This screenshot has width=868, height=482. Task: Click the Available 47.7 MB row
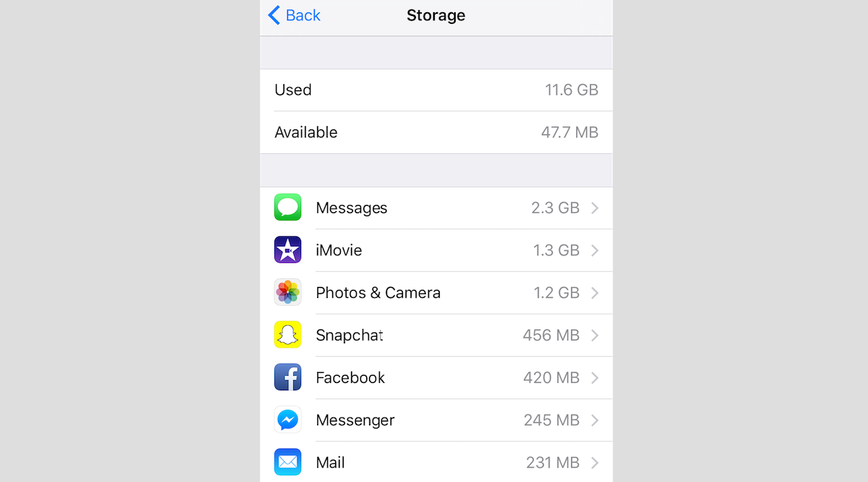click(436, 132)
